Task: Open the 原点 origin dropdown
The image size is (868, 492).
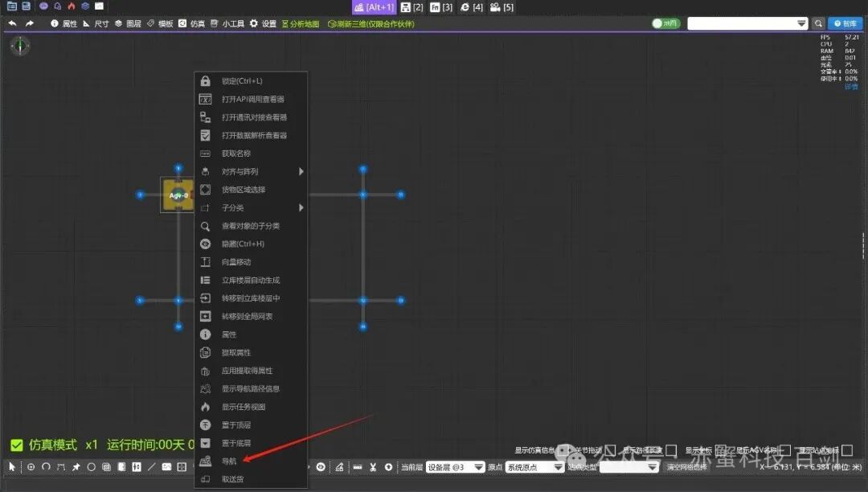Action: click(x=534, y=467)
